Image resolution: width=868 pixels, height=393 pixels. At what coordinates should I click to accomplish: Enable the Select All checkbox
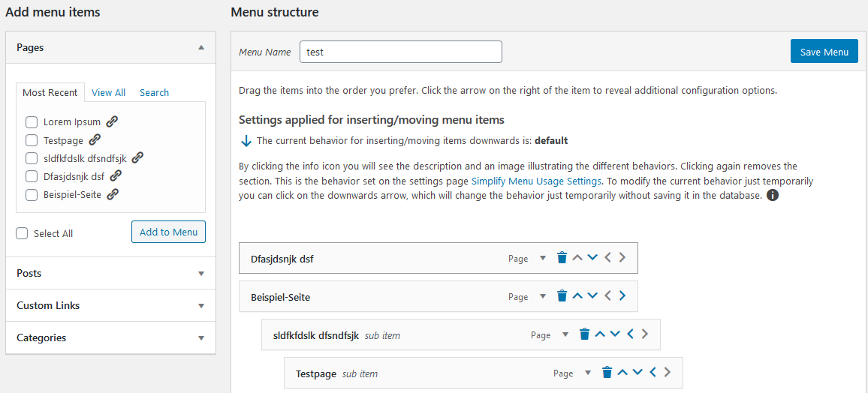click(x=23, y=233)
